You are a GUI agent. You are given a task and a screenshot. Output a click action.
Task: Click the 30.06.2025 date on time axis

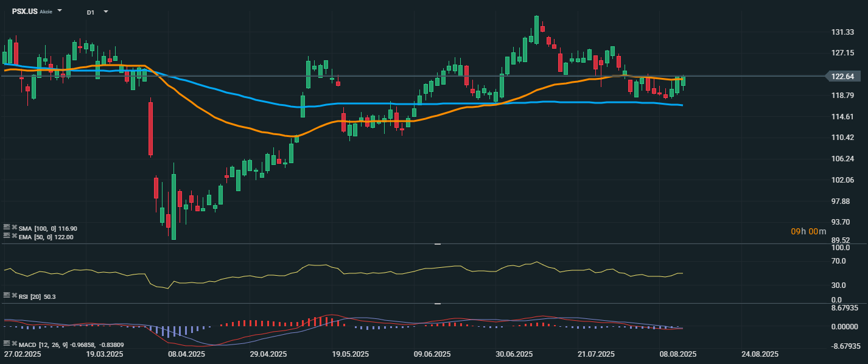[514, 354]
